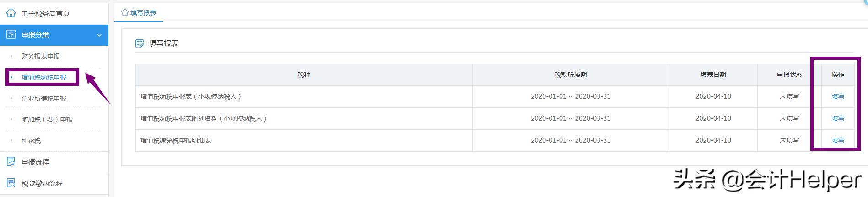
Task: Click the 填写报表 heading edit icon
Action: pyautogui.click(x=140, y=43)
